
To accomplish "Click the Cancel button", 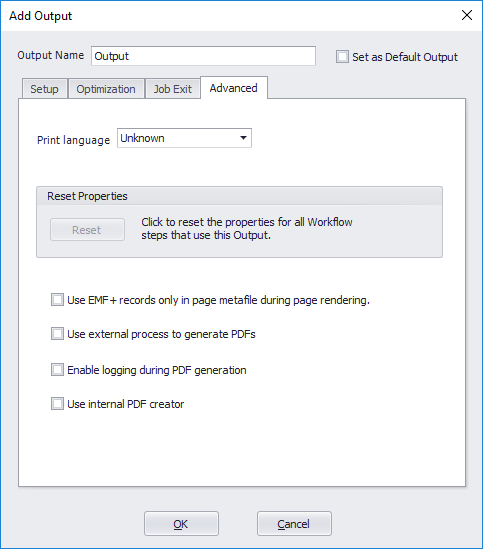I will tap(294, 523).
